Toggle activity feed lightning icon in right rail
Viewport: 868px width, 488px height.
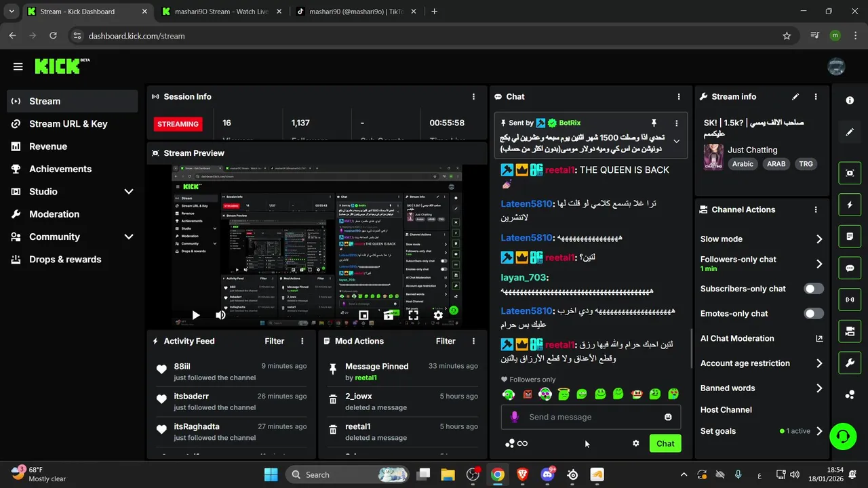[x=850, y=205]
